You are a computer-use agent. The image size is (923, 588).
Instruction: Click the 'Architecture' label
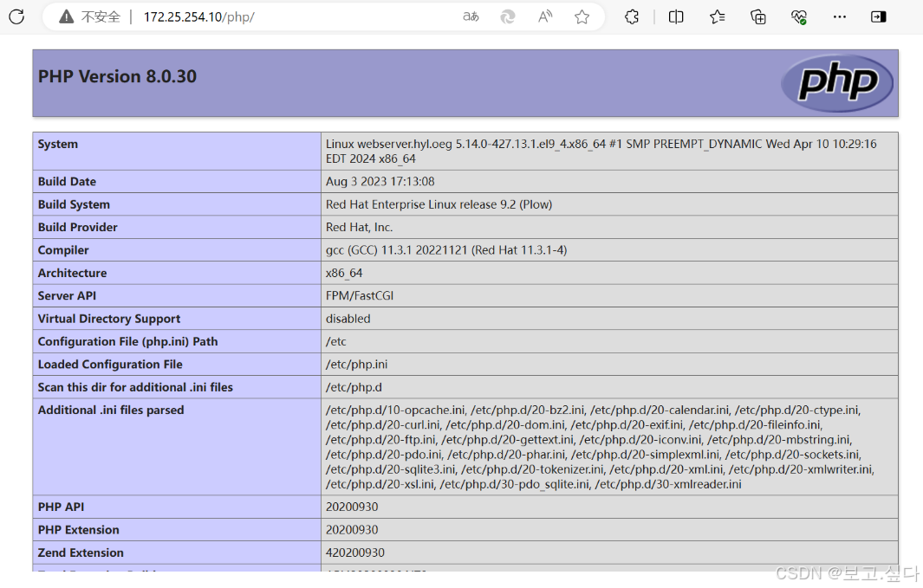[x=73, y=274]
